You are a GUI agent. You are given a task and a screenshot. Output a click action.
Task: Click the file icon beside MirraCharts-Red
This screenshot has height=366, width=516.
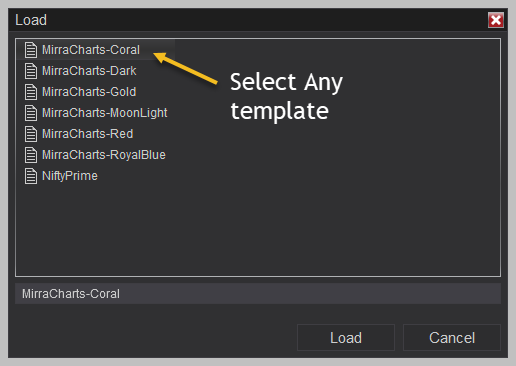coord(31,134)
